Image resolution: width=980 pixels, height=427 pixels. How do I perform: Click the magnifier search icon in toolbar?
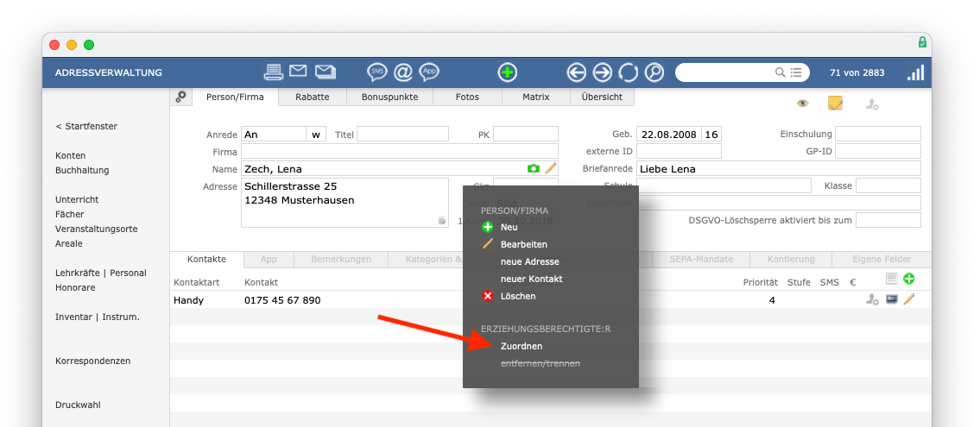(654, 72)
